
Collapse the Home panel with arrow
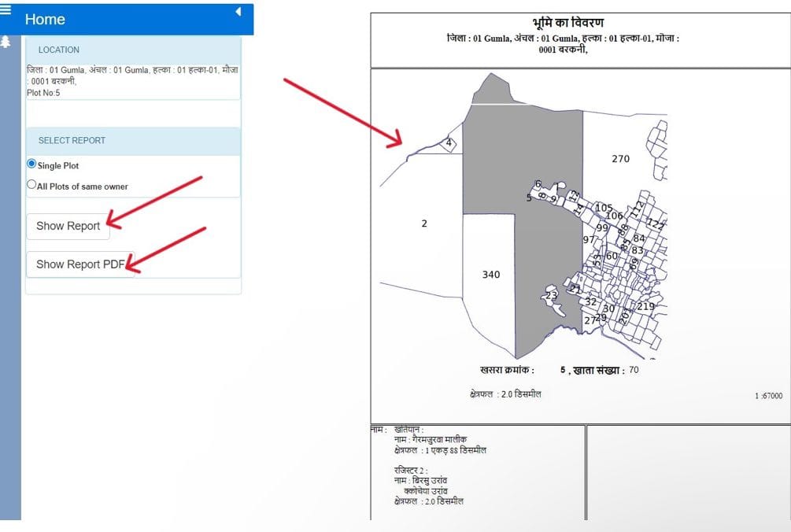238,12
